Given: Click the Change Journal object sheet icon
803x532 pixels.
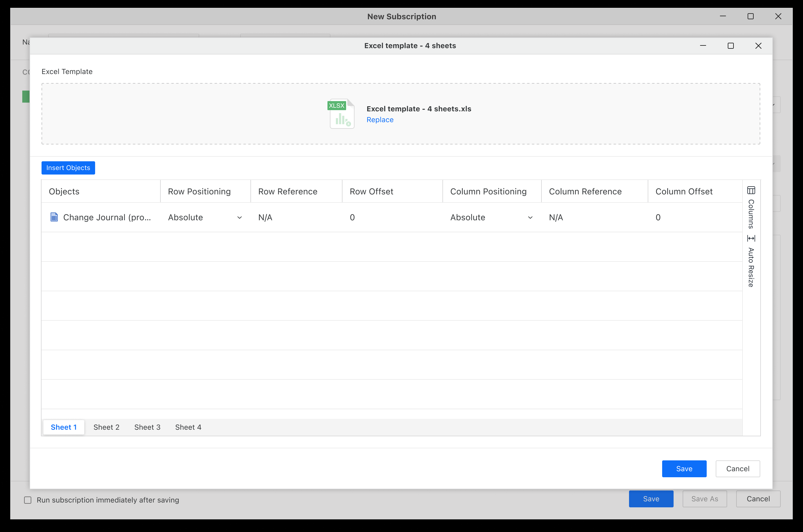Looking at the screenshot, I should [x=54, y=217].
